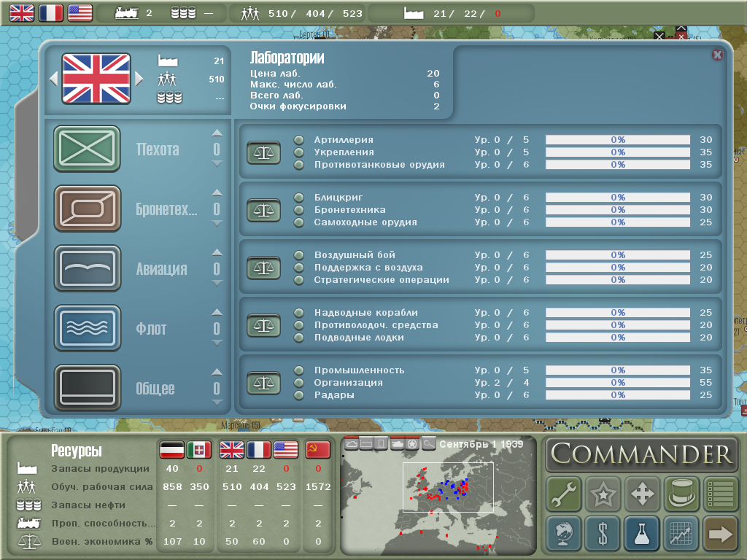Image resolution: width=747 pixels, height=560 pixels.
Task: Toggle focus on Артиллерия research
Action: 298,140
